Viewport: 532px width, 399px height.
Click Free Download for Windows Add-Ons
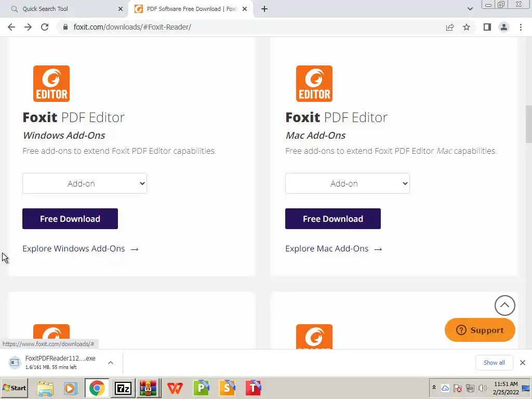tap(70, 219)
